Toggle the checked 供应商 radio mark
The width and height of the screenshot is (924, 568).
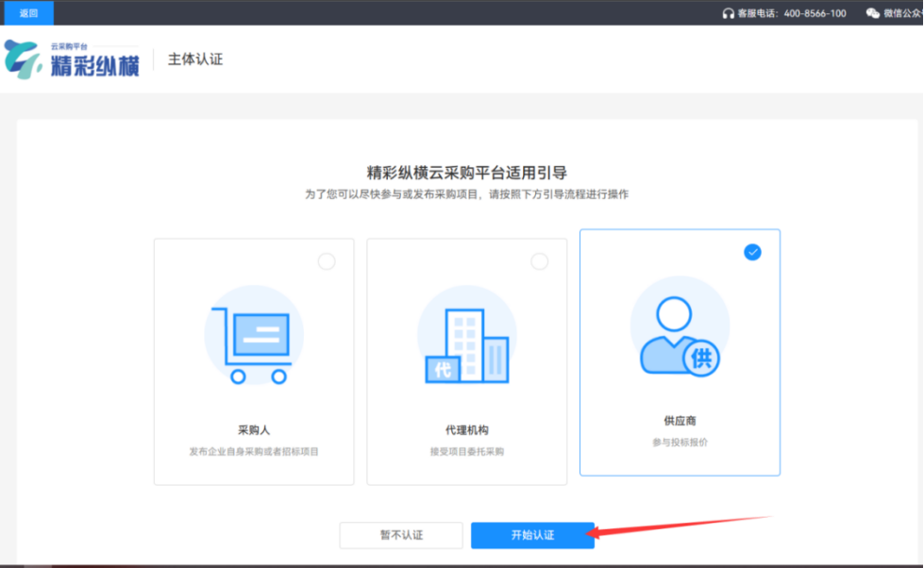tap(752, 252)
